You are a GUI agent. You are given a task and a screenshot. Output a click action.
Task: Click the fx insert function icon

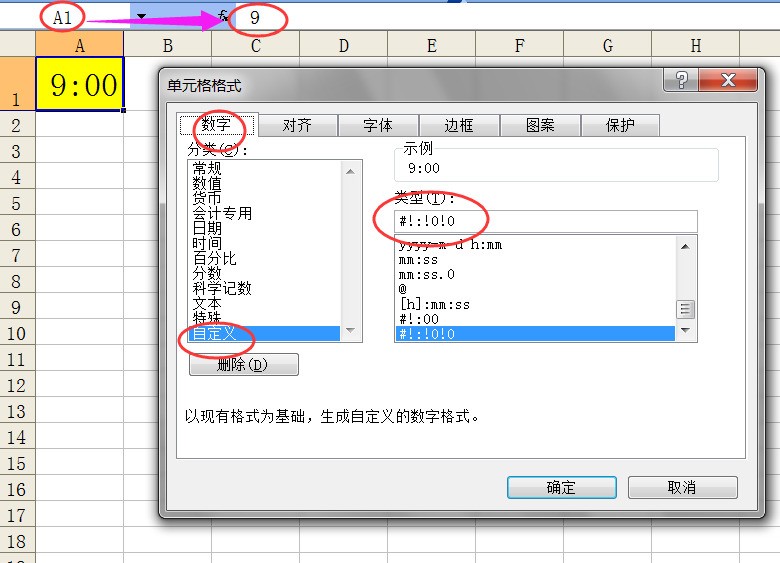223,16
